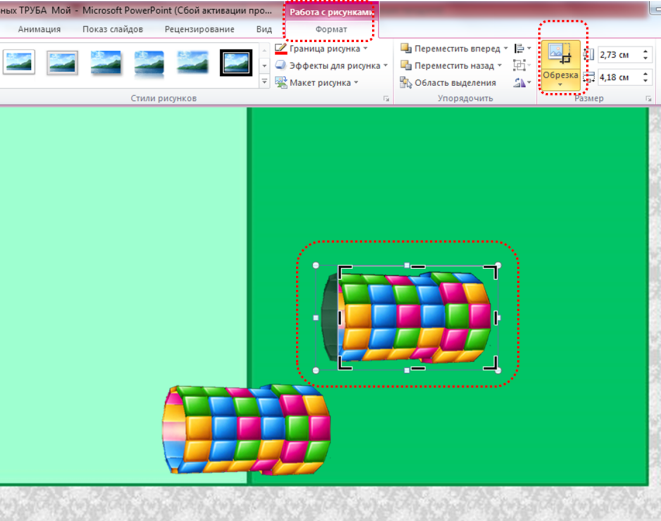The image size is (661, 521).
Task: Open Размер group dialog launcher
Action: (648, 99)
